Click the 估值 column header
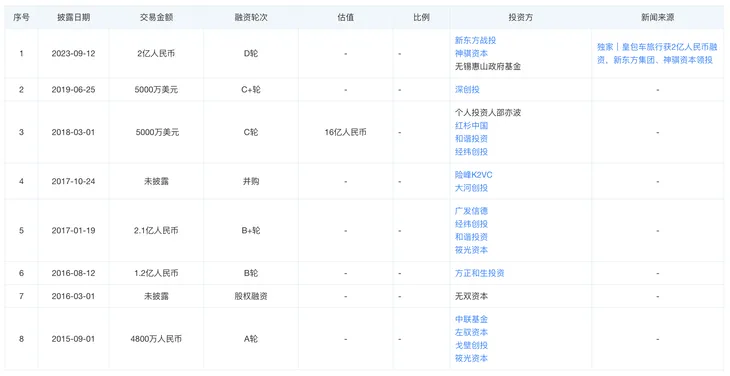Viewport: 730px width, 376px height. click(345, 17)
